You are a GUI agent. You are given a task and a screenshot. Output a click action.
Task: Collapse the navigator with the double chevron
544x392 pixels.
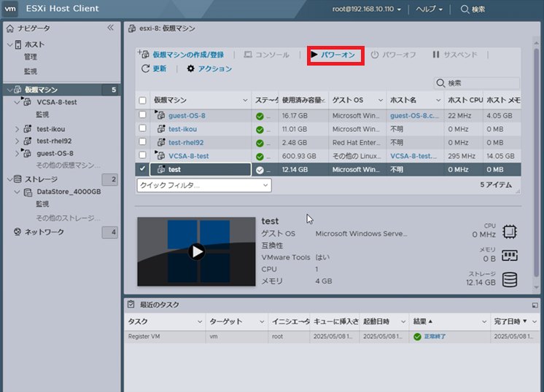(x=110, y=28)
